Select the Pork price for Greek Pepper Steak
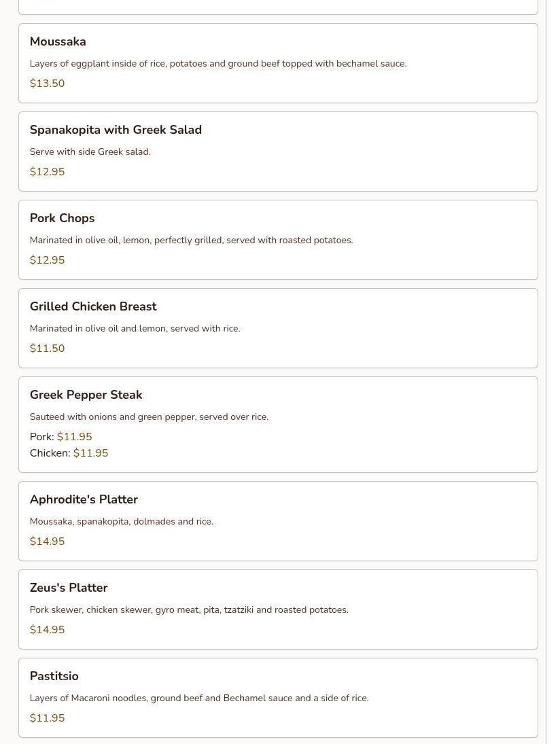 pyautogui.click(x=75, y=437)
